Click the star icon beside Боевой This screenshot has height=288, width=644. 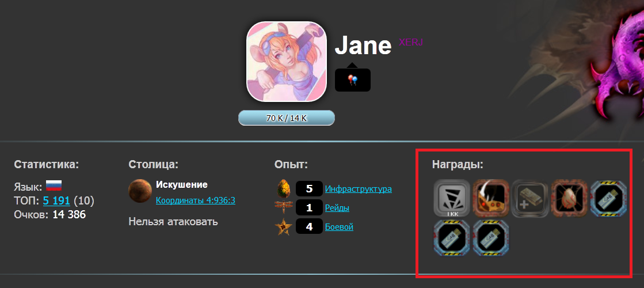pos(283,227)
